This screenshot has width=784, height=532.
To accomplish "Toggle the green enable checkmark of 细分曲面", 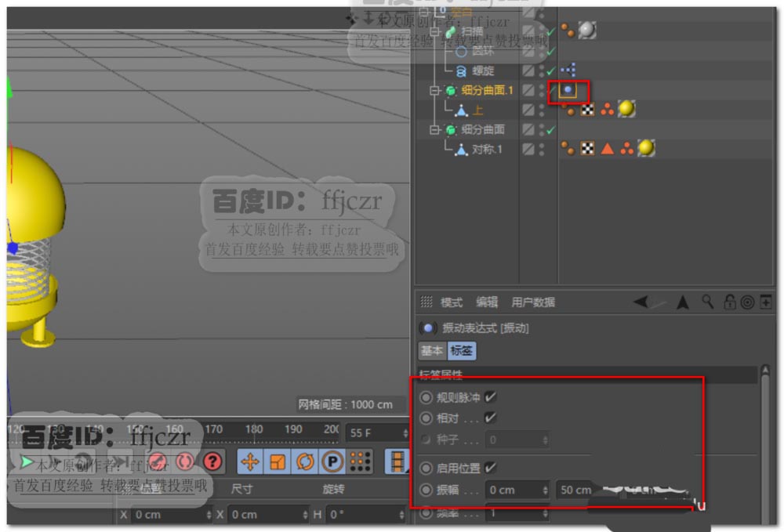I will coord(551,130).
